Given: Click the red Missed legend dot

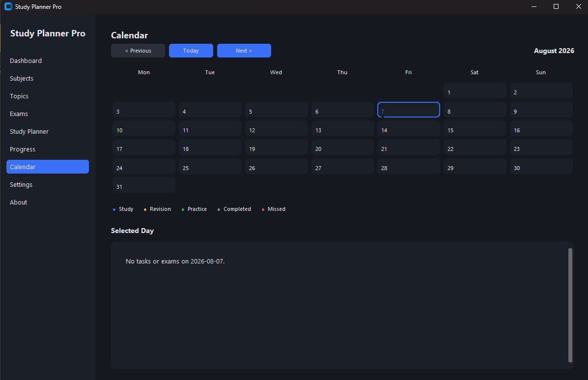Looking at the screenshot, I should pyautogui.click(x=263, y=210).
